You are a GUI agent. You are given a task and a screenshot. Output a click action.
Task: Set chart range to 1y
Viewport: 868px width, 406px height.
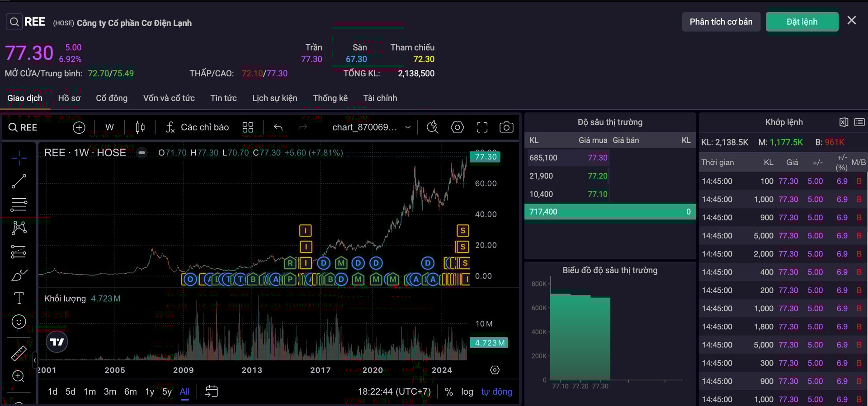pyautogui.click(x=150, y=392)
